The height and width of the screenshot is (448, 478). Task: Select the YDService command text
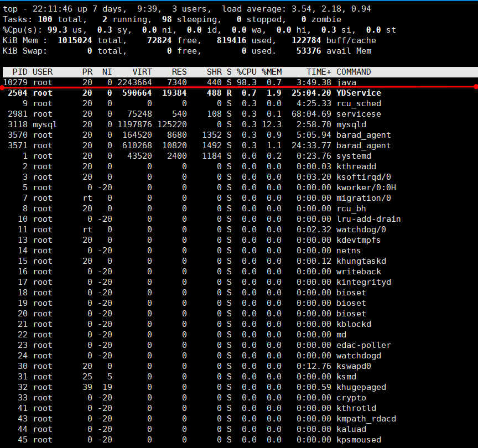point(359,93)
